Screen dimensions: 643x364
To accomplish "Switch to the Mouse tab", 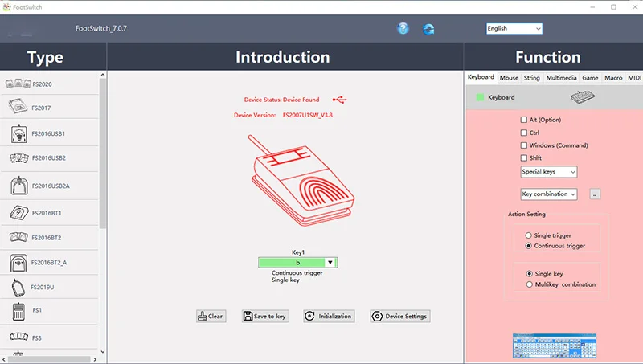I will (x=509, y=78).
